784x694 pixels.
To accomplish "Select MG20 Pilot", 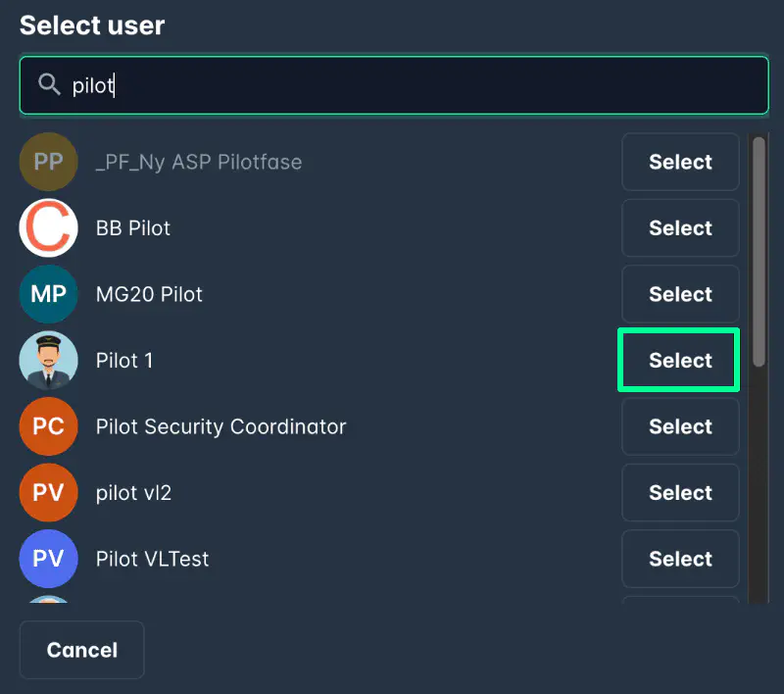I will point(680,294).
